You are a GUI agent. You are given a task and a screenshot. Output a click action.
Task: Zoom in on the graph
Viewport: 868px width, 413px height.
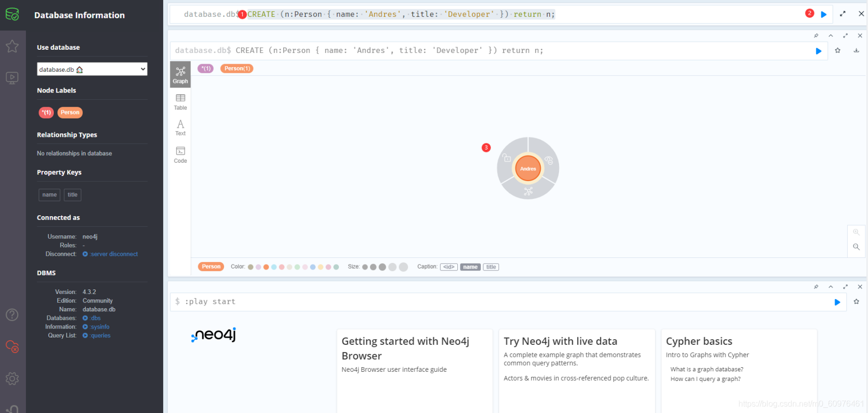pos(856,232)
